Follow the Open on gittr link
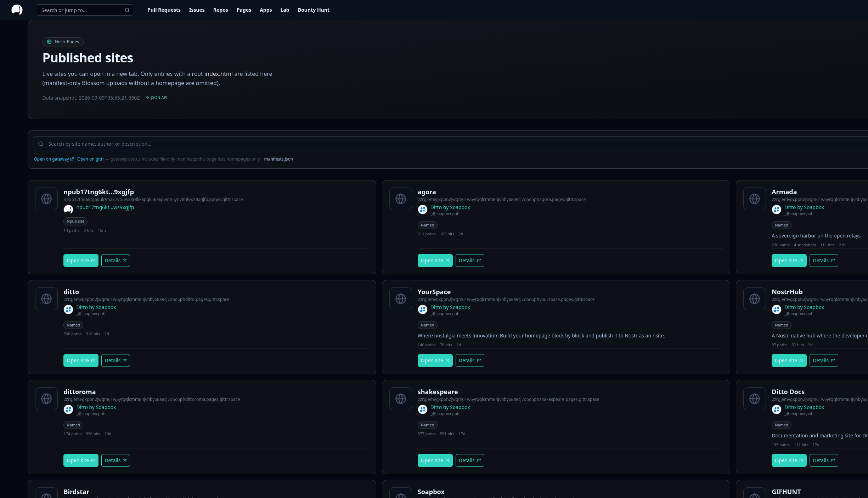 [90, 159]
